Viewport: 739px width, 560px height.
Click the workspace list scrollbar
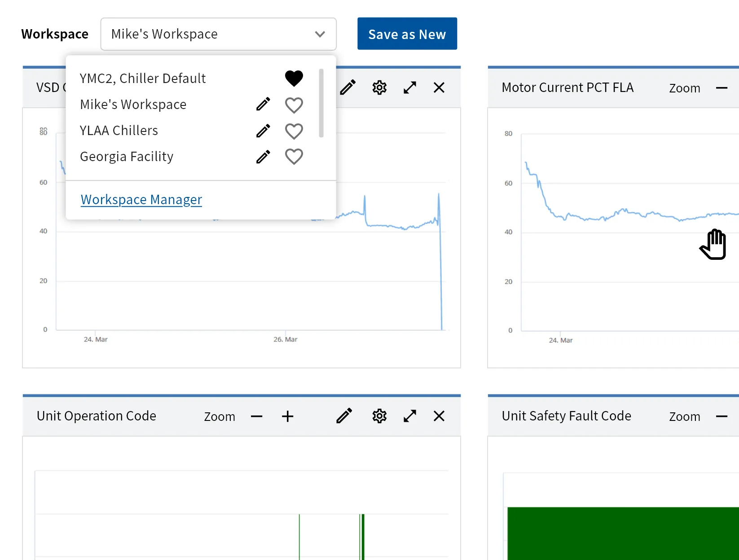(321, 103)
